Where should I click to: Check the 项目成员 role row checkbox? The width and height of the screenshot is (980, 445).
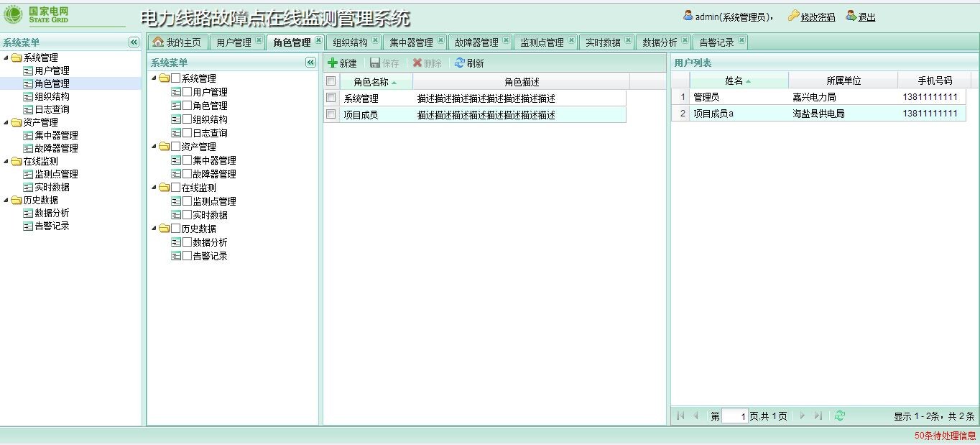(331, 114)
